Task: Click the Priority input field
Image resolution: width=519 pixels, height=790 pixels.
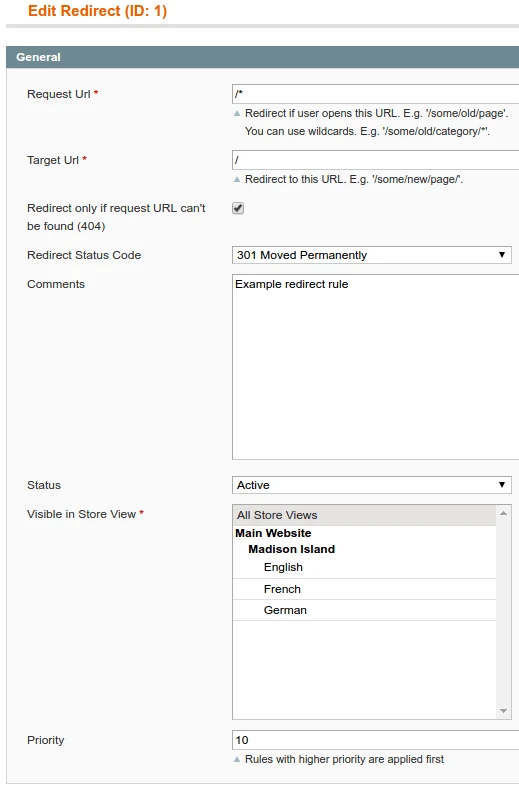Action: 375,740
